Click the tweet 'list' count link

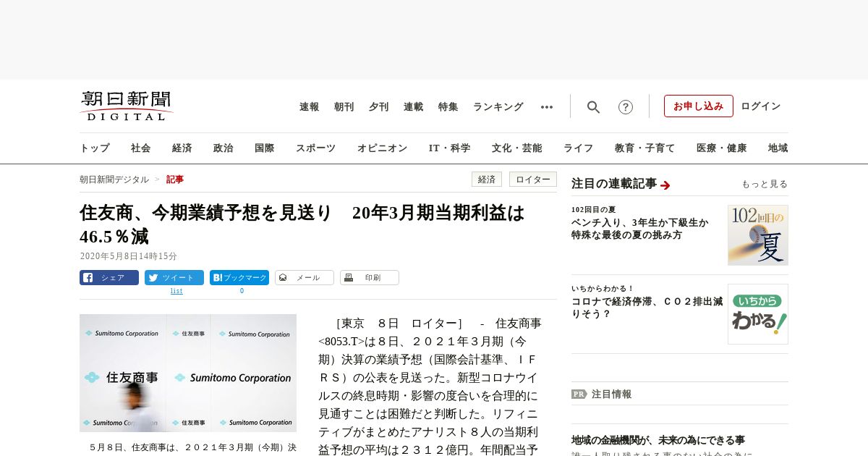click(176, 291)
